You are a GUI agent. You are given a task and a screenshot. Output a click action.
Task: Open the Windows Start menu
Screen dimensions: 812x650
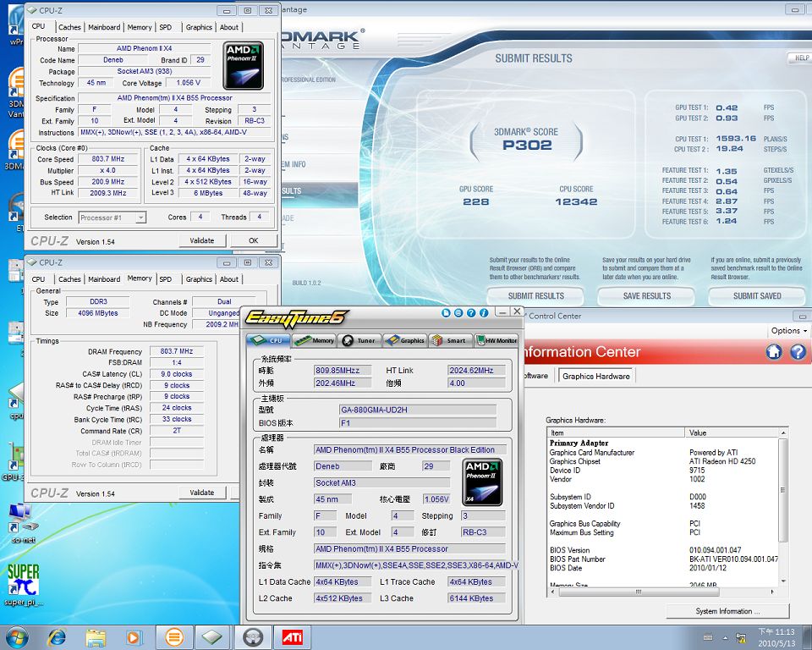click(x=15, y=637)
